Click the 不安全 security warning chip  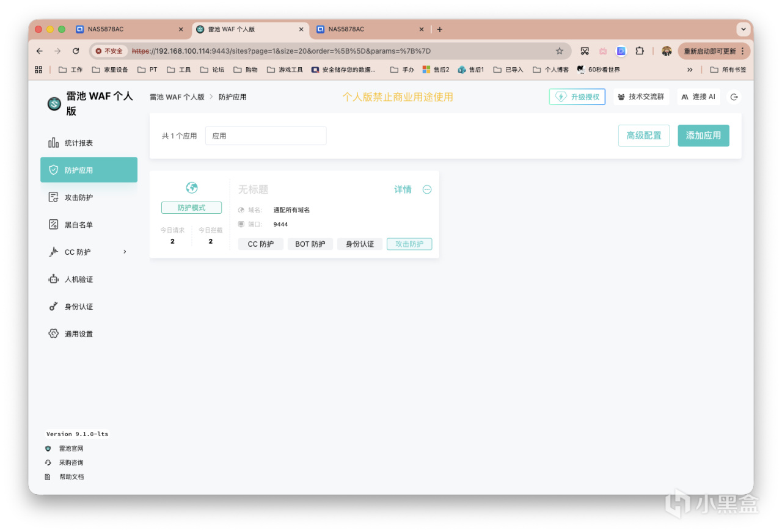109,51
